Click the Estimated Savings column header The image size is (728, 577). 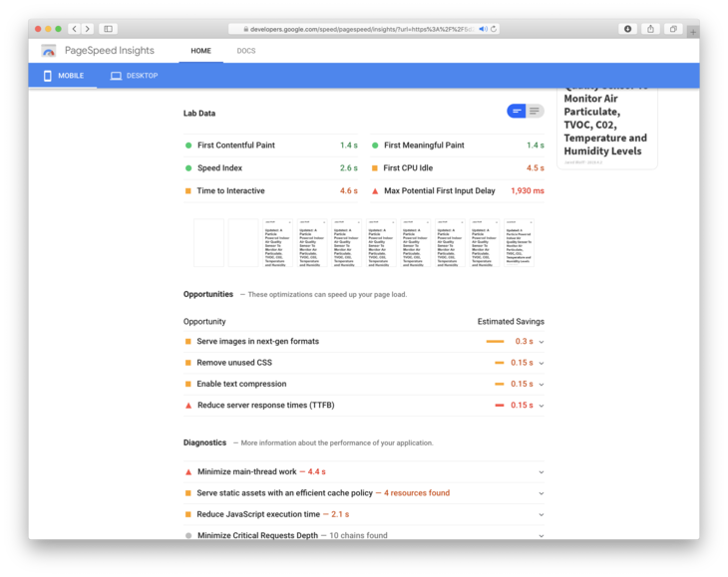511,322
